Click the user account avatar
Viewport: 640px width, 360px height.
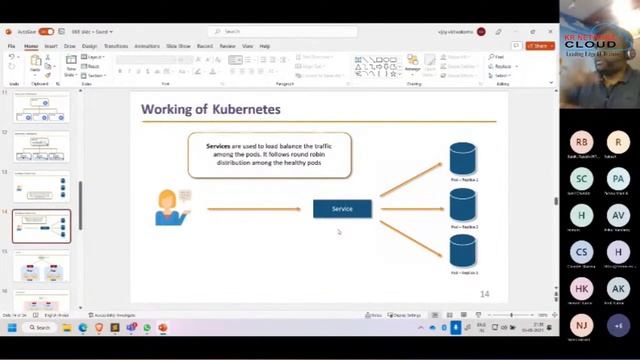(x=481, y=31)
